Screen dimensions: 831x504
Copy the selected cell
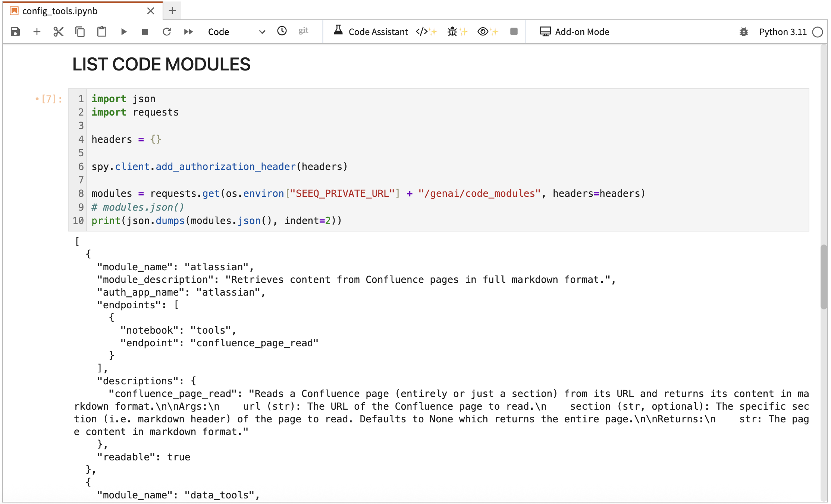pos(80,32)
